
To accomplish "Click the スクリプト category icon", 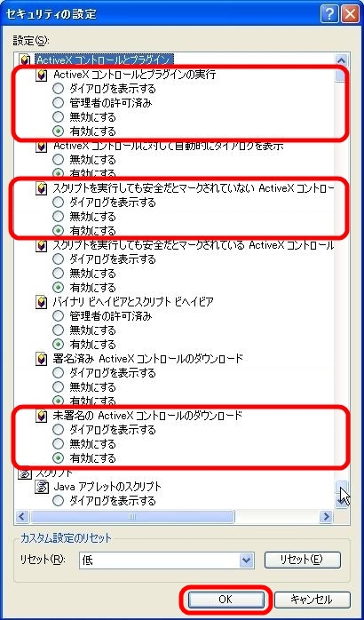I will click(25, 473).
